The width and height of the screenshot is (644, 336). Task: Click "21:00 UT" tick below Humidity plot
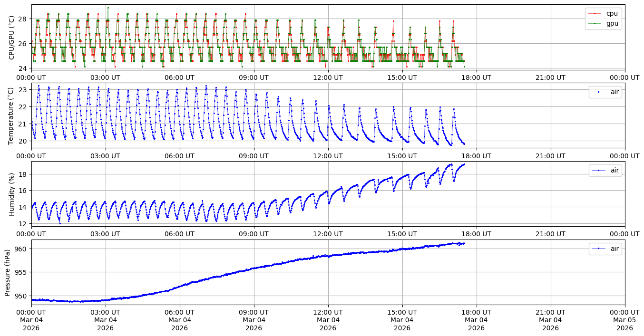550,234
